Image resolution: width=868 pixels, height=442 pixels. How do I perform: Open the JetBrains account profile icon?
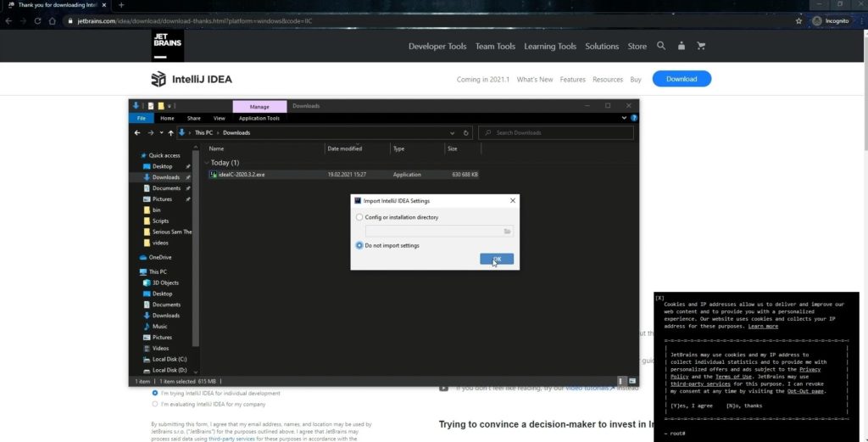point(681,46)
